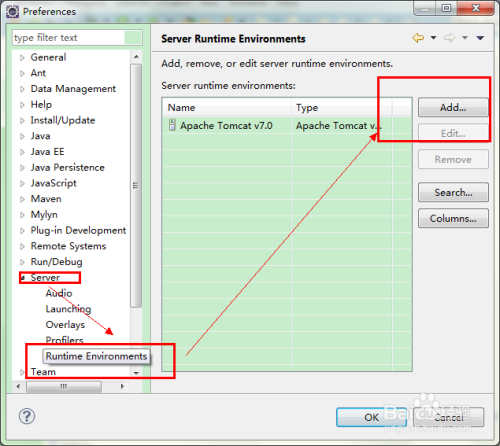Click the tree vertical scrollbar up arrow

coord(136,57)
